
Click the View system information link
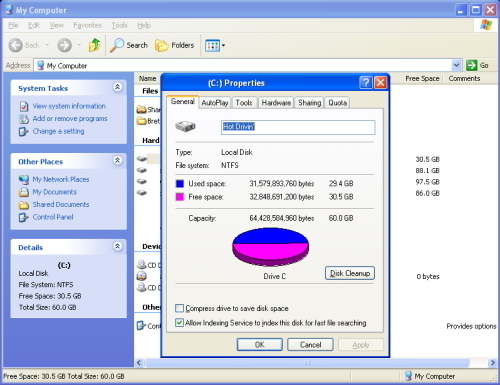[69, 106]
